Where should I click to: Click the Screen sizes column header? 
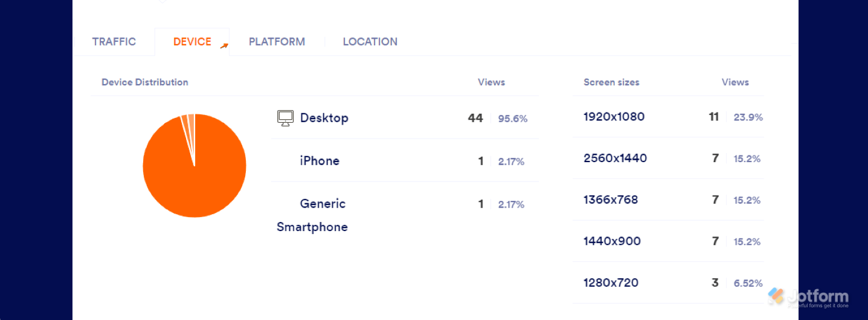[611, 82]
